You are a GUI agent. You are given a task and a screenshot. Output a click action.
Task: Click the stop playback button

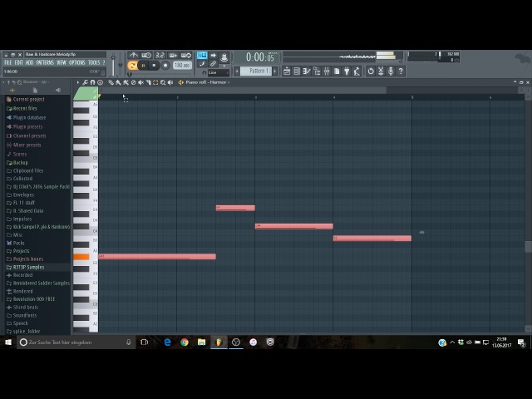point(154,65)
